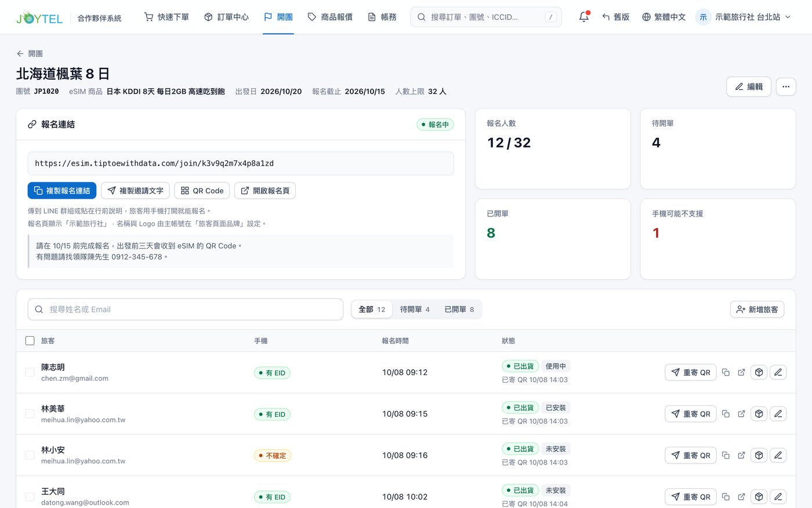Copy link icon in 陳志明 row
The height and width of the screenshot is (508, 812).
click(726, 373)
